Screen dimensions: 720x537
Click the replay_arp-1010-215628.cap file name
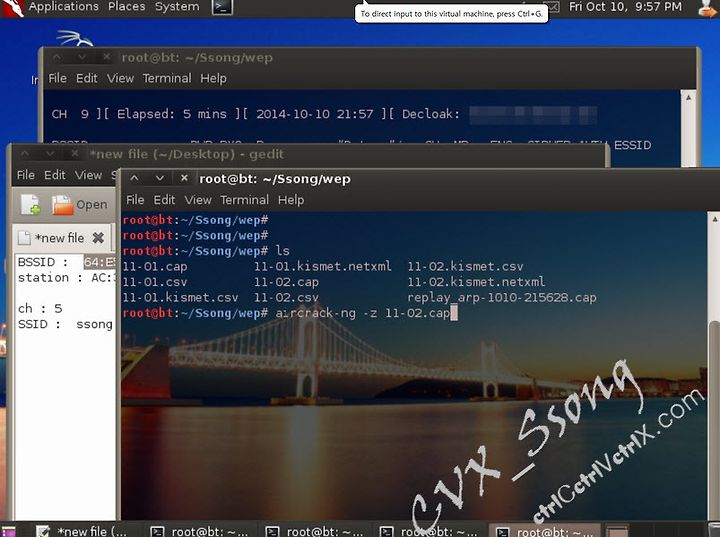[502, 298]
